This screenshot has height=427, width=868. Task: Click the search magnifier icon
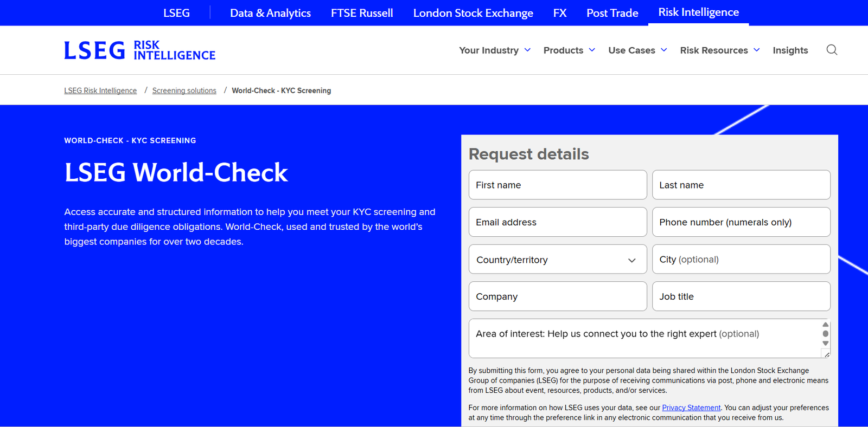(832, 50)
